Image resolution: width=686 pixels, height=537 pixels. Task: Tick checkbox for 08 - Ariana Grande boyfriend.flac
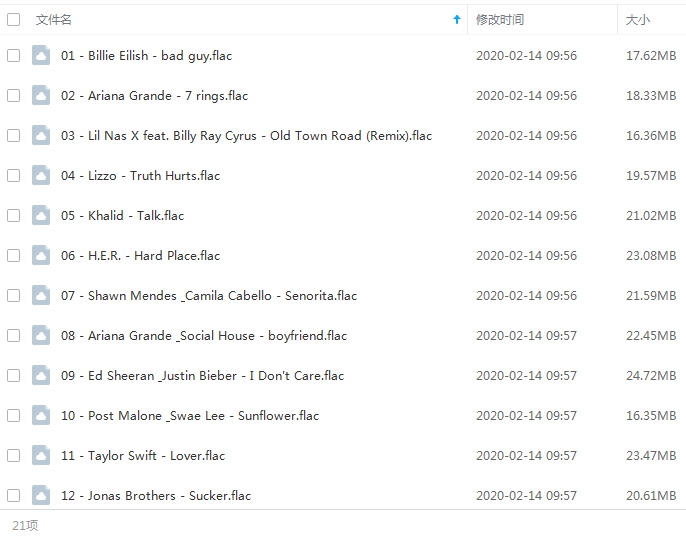coord(14,336)
